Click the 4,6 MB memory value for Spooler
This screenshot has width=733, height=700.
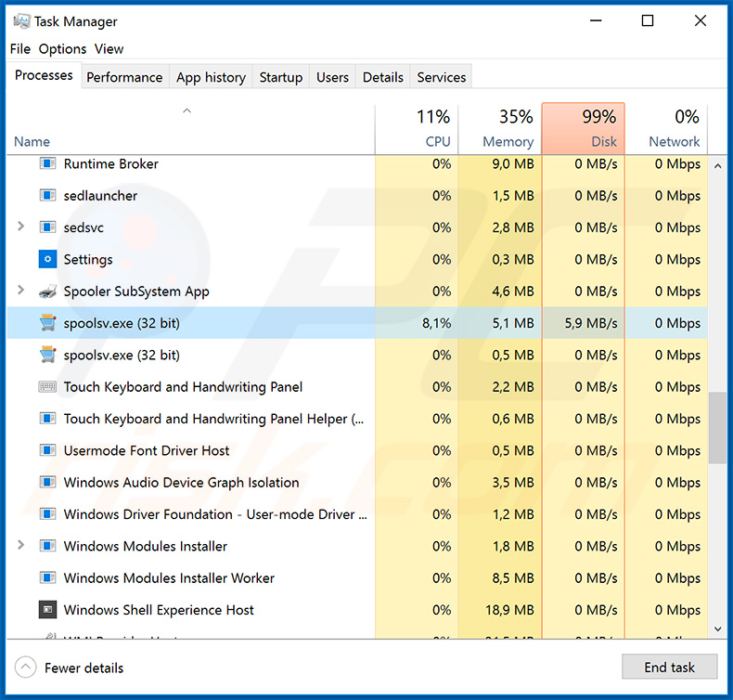tap(513, 292)
